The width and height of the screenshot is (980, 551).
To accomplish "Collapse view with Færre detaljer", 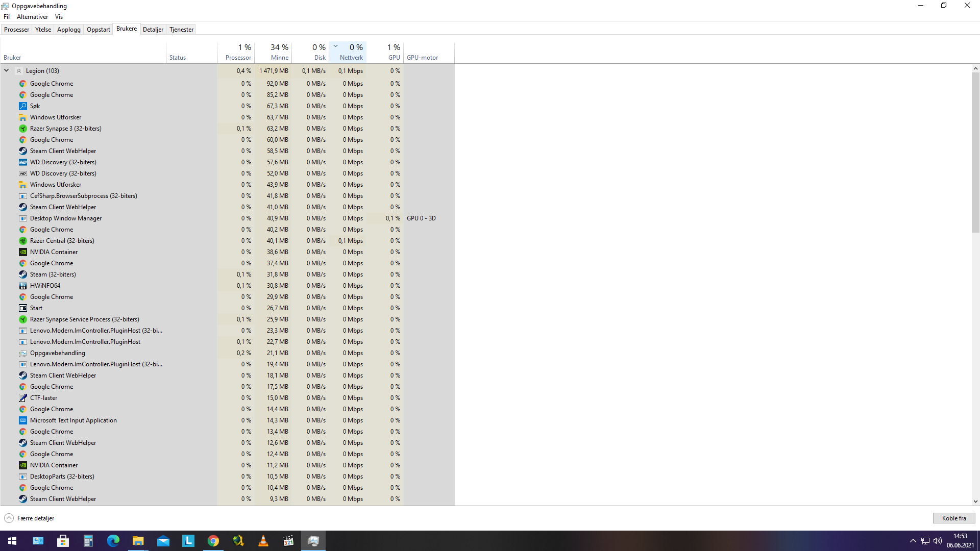I will pyautogui.click(x=29, y=518).
